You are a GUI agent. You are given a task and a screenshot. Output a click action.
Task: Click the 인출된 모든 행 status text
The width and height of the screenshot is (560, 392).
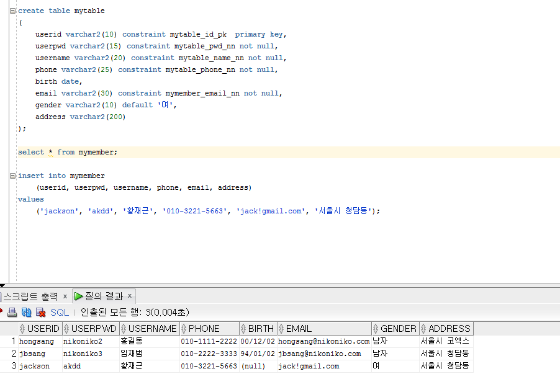click(135, 313)
